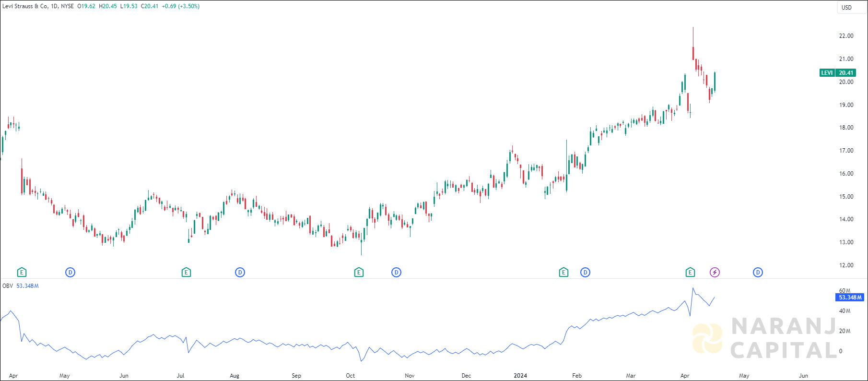Select the latest green candlestick on the chart
Viewport: 868px width, 381px height.
(x=715, y=82)
